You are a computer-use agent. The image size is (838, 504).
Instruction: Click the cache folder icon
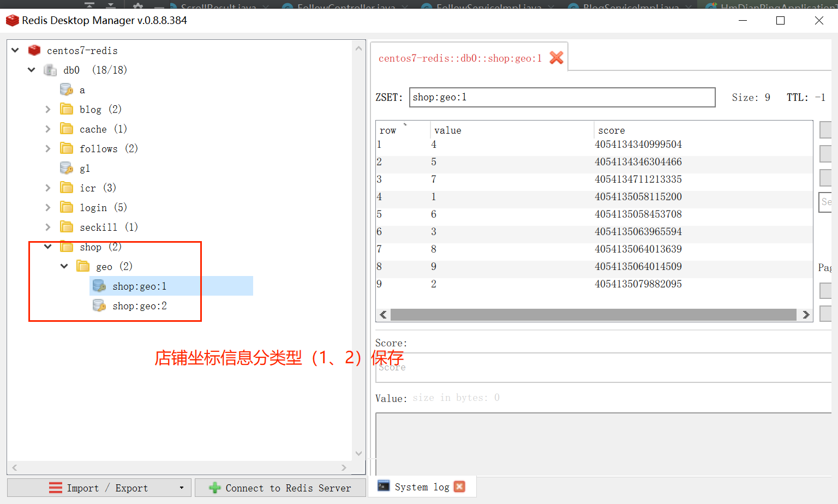(67, 129)
